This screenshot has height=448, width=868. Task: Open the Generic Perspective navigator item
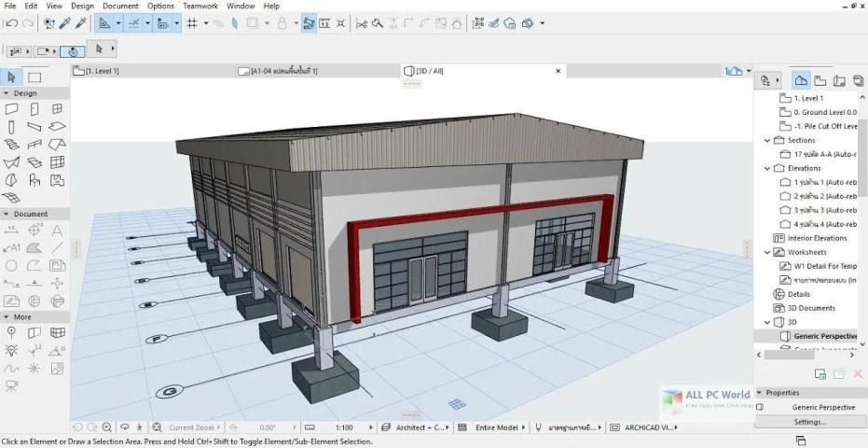[x=824, y=336]
